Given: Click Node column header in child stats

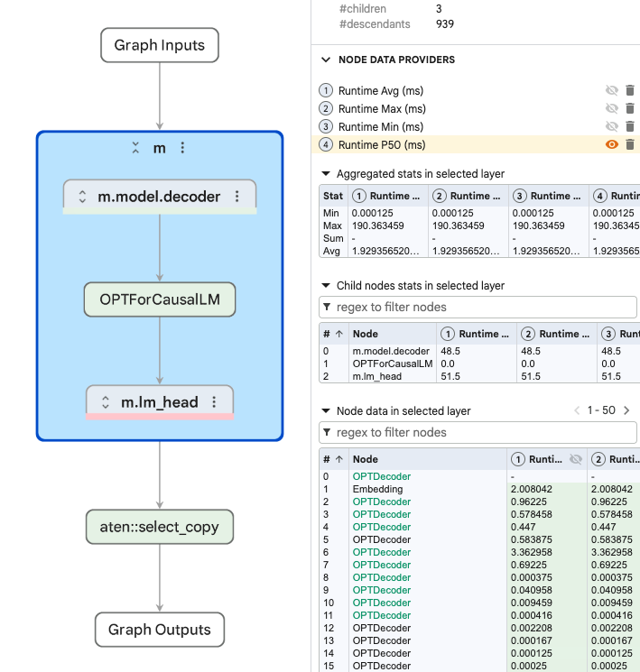Looking at the screenshot, I should pyautogui.click(x=393, y=334).
